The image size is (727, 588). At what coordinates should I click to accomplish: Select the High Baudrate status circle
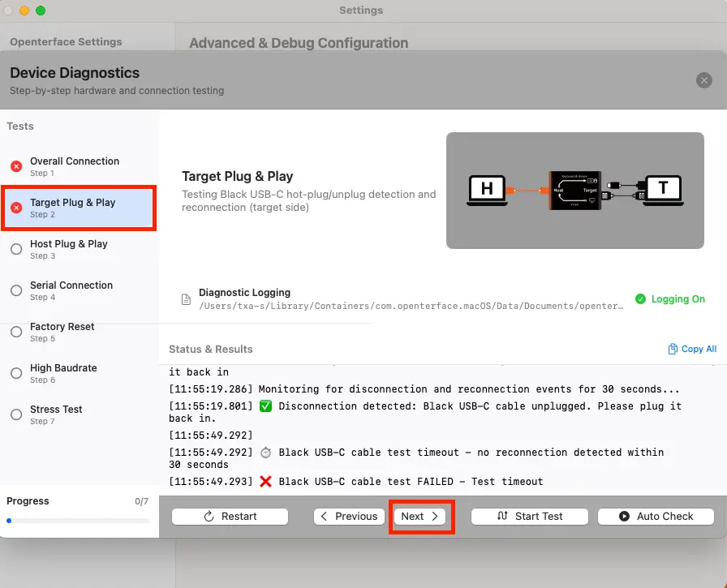[16, 373]
